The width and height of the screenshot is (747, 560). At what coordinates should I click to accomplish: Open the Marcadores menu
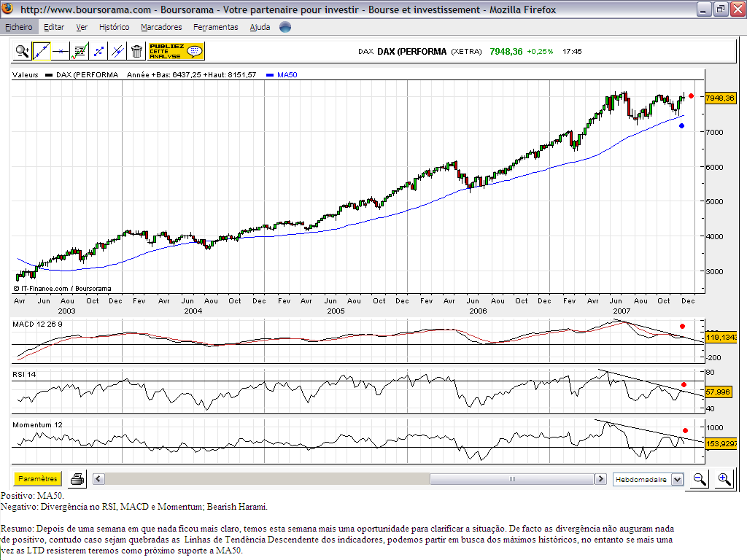click(x=161, y=27)
